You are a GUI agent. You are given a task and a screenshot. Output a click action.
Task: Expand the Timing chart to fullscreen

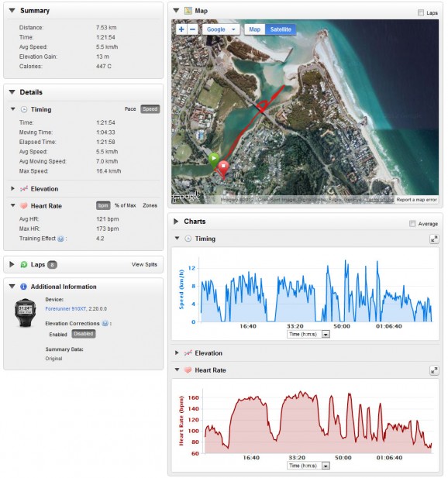[434, 239]
